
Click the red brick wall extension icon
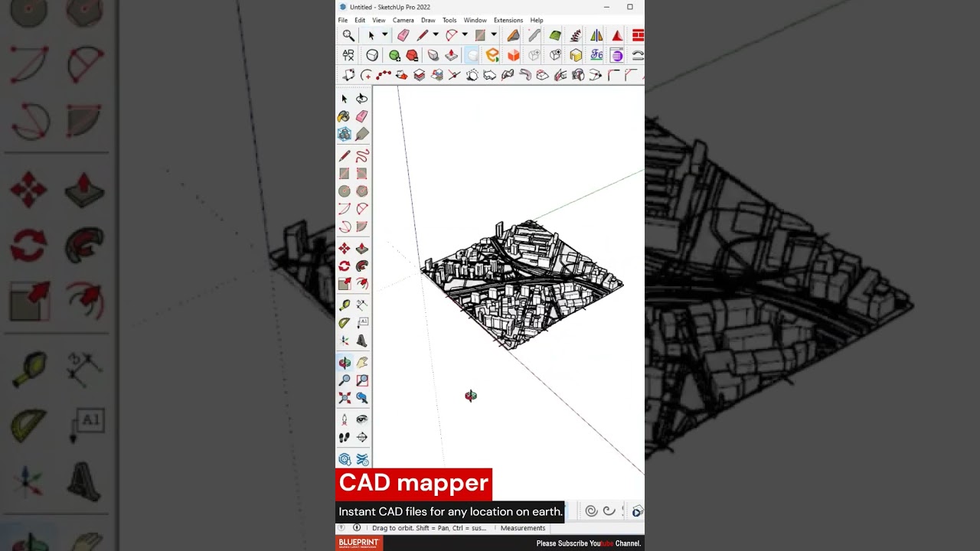point(638,35)
